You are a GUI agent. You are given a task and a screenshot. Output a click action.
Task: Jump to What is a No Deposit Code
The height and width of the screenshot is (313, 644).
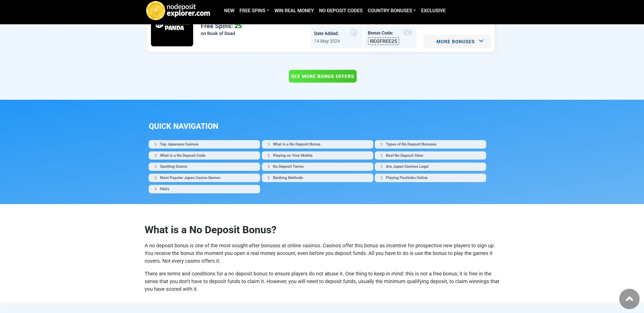click(204, 155)
